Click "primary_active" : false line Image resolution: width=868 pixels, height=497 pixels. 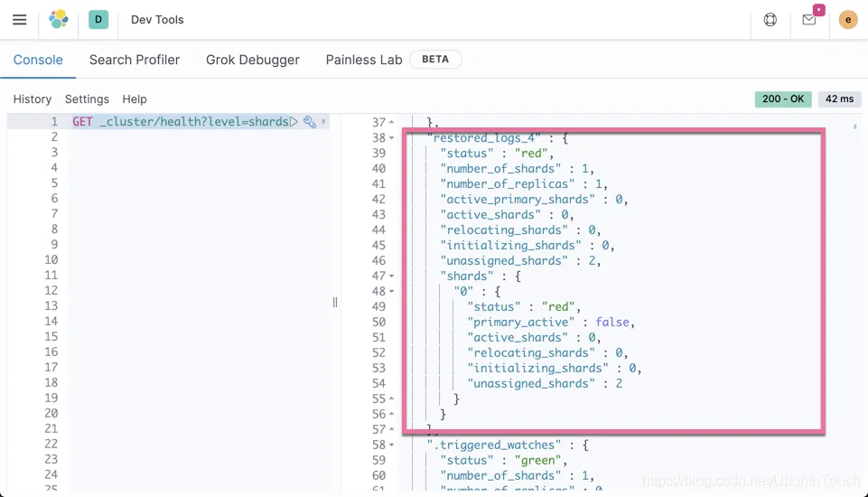click(x=551, y=323)
